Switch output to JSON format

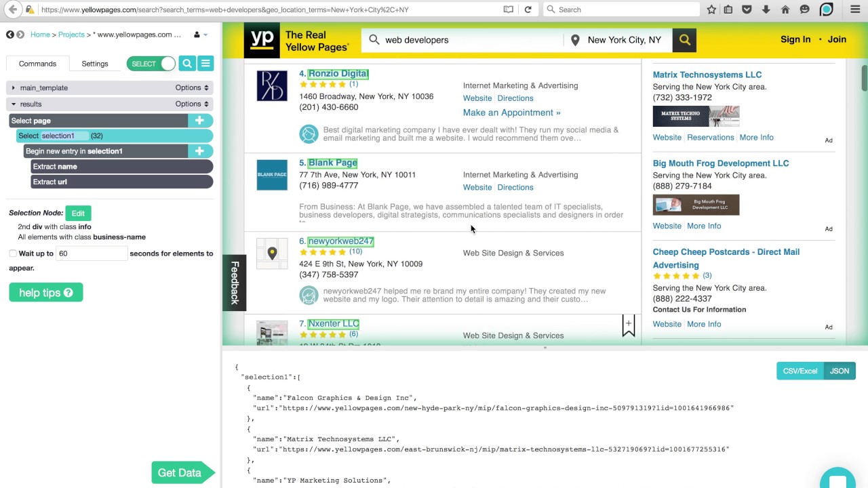840,371
